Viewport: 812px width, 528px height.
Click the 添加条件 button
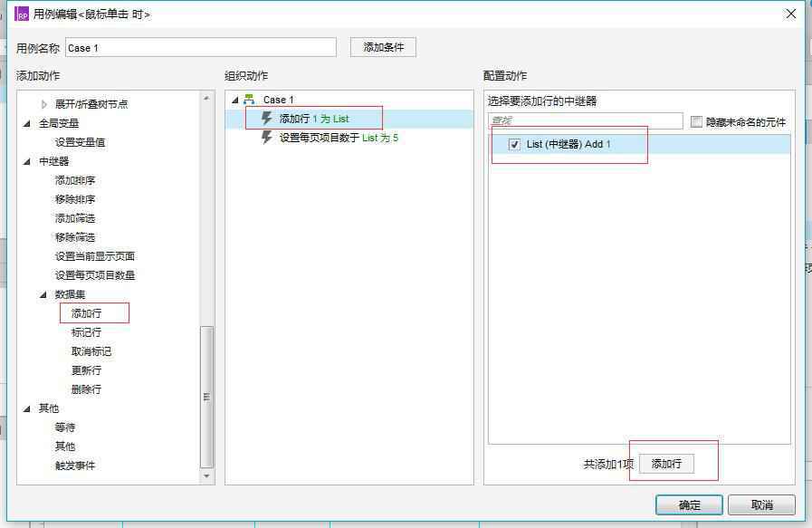coord(383,47)
